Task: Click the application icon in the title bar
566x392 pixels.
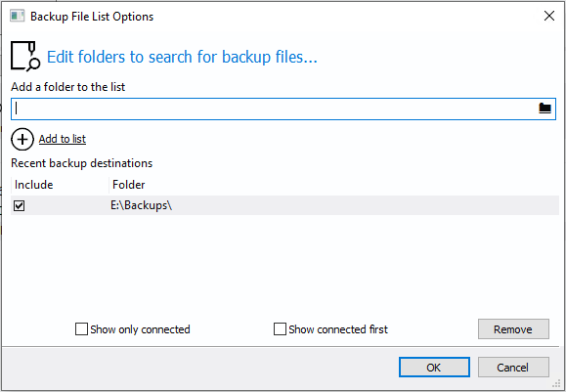Action: click(17, 16)
